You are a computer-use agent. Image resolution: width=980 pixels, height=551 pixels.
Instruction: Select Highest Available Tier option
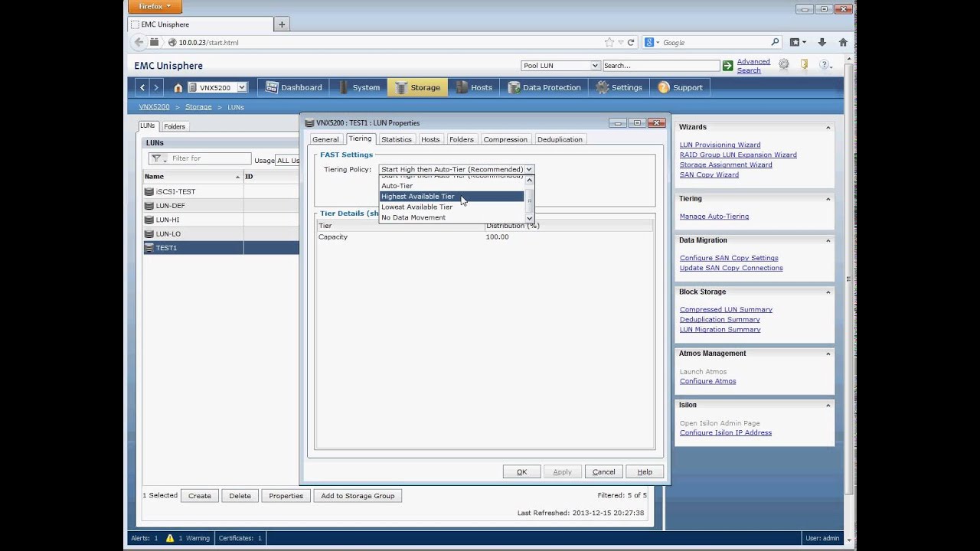[x=452, y=197]
